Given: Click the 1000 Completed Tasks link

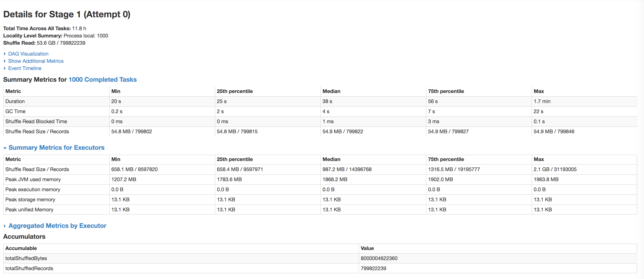Looking at the screenshot, I should point(103,80).
